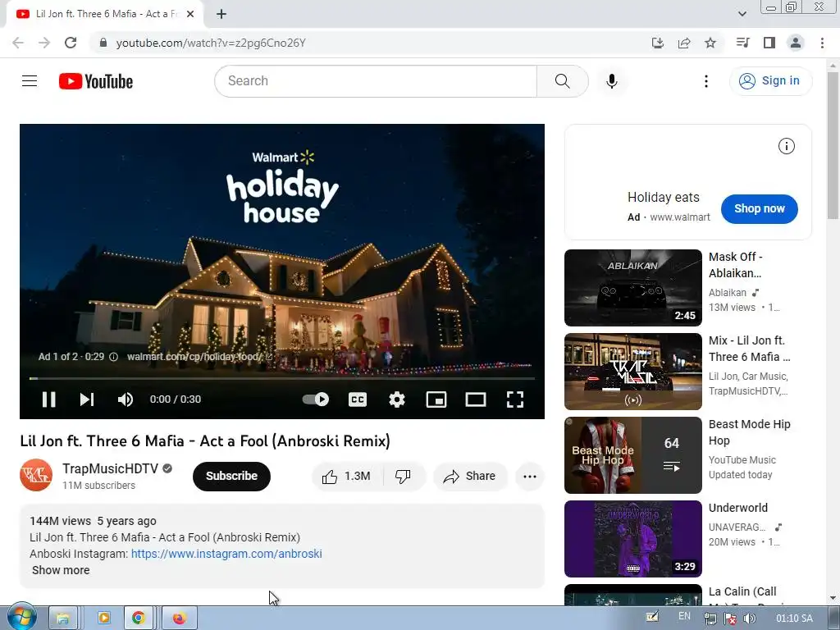The image size is (840, 630).
Task: Open Mask Off Ablaikan video thumbnail
Action: point(633,288)
